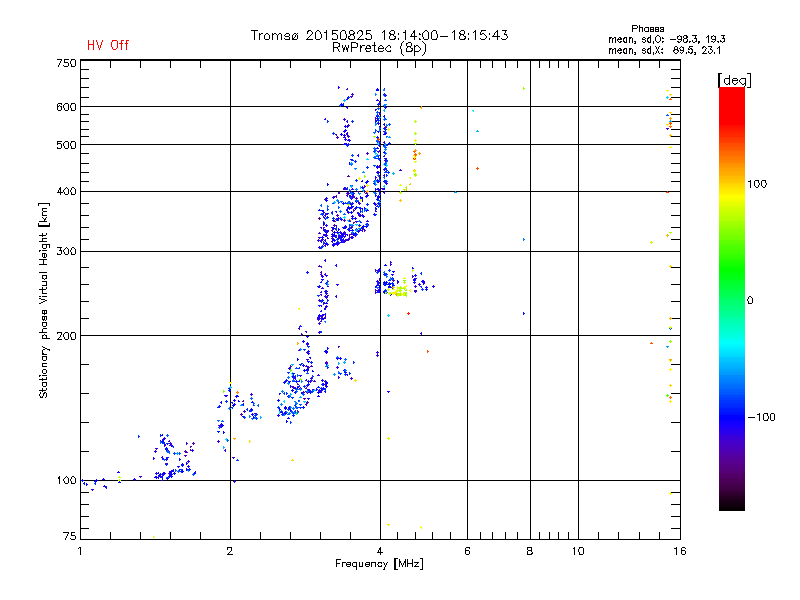
Task: Click the colorbar tick label '0'
Action: (750, 301)
